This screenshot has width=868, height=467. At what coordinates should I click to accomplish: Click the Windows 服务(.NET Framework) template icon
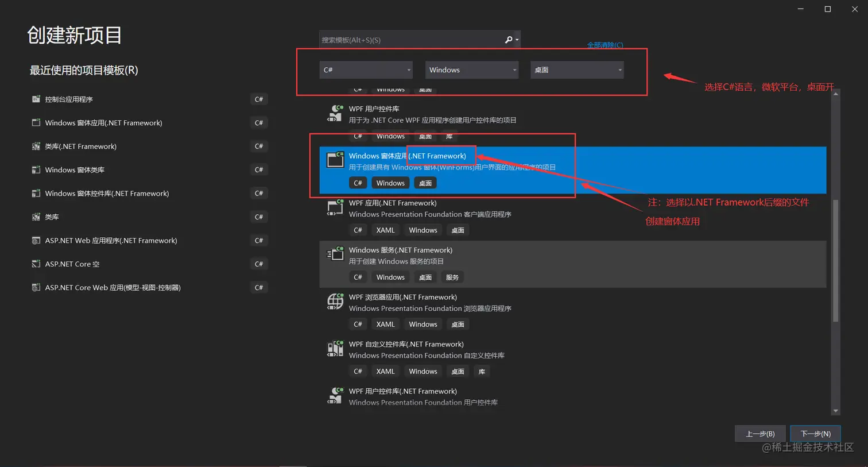click(x=335, y=253)
